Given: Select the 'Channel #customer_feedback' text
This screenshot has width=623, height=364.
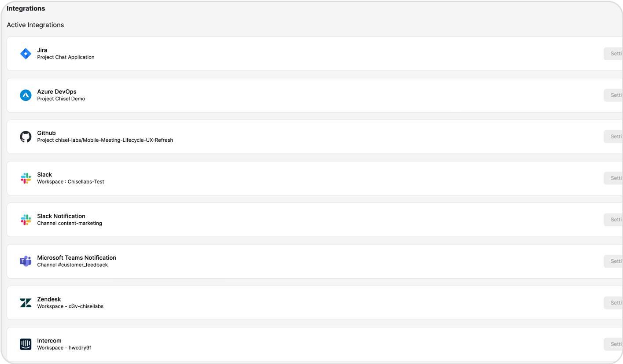Looking at the screenshot, I should pos(72,265).
